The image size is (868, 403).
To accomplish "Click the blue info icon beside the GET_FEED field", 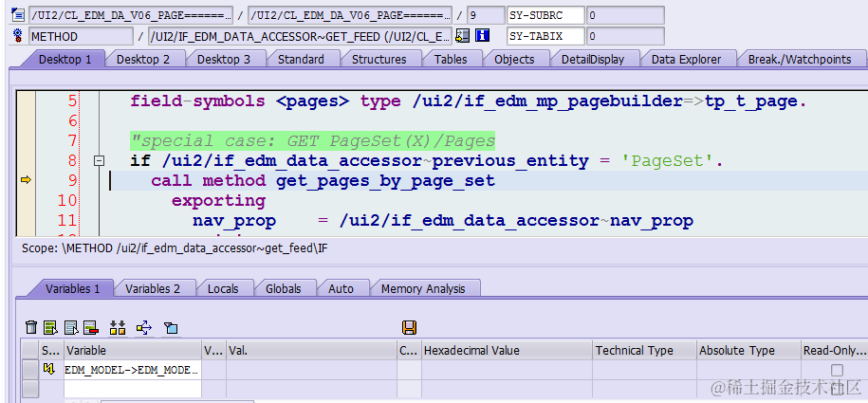I will click(x=482, y=37).
